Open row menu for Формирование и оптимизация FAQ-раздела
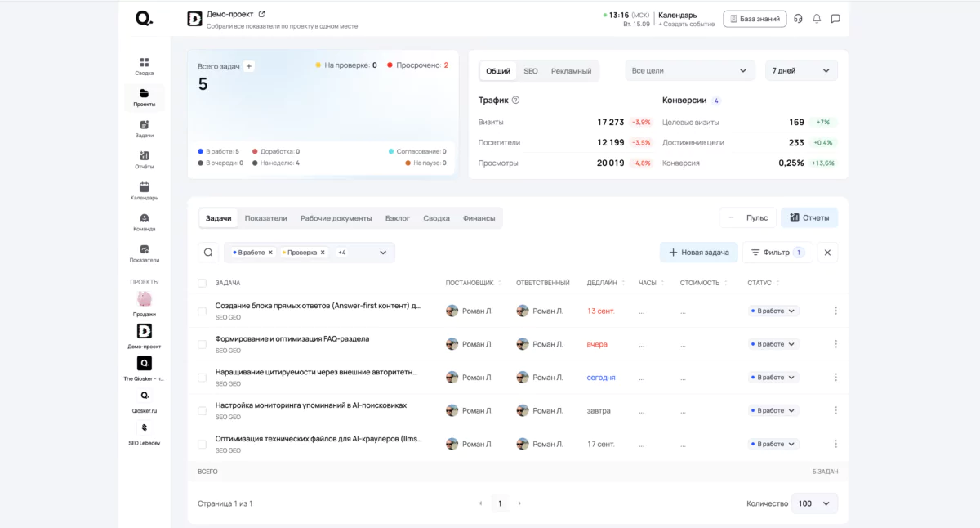Screen dimensions: 980x528 coord(835,344)
